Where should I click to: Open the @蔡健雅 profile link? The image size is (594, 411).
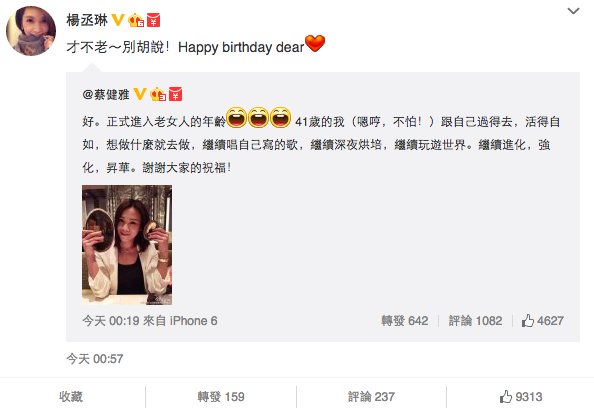click(106, 94)
